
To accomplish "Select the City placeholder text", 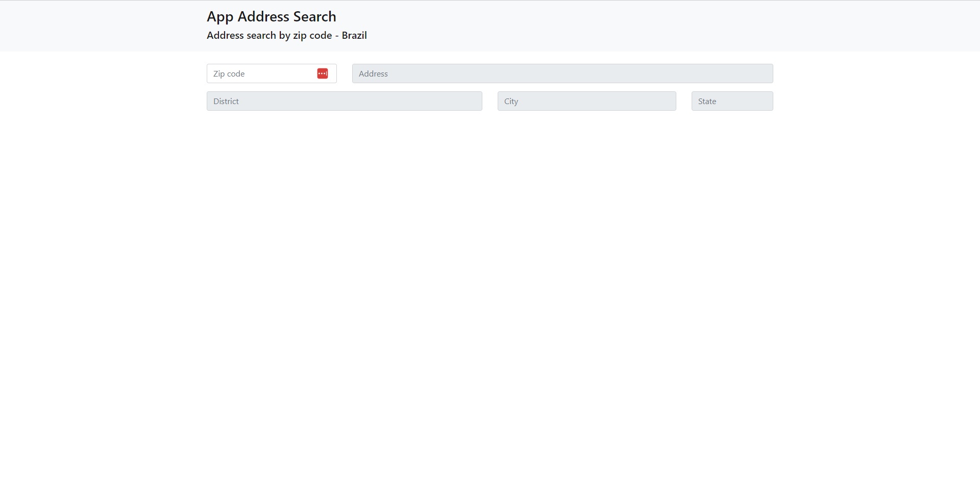I will [x=512, y=101].
